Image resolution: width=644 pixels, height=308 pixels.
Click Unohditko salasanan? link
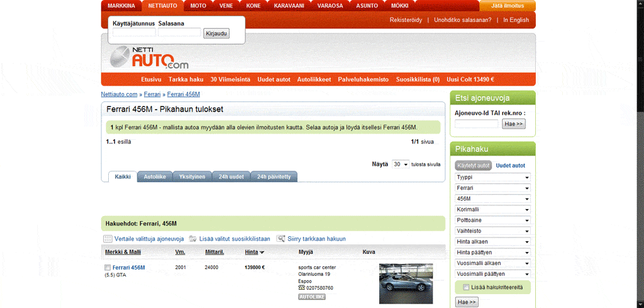[x=462, y=20]
